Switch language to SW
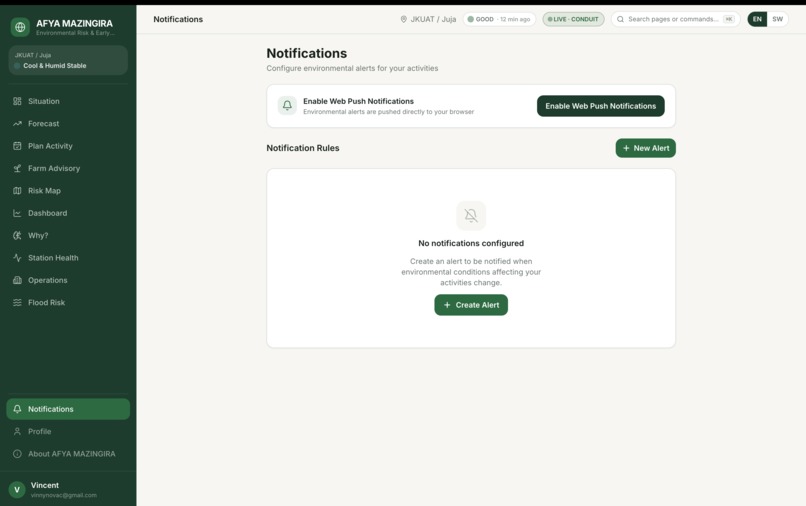 pyautogui.click(x=777, y=19)
